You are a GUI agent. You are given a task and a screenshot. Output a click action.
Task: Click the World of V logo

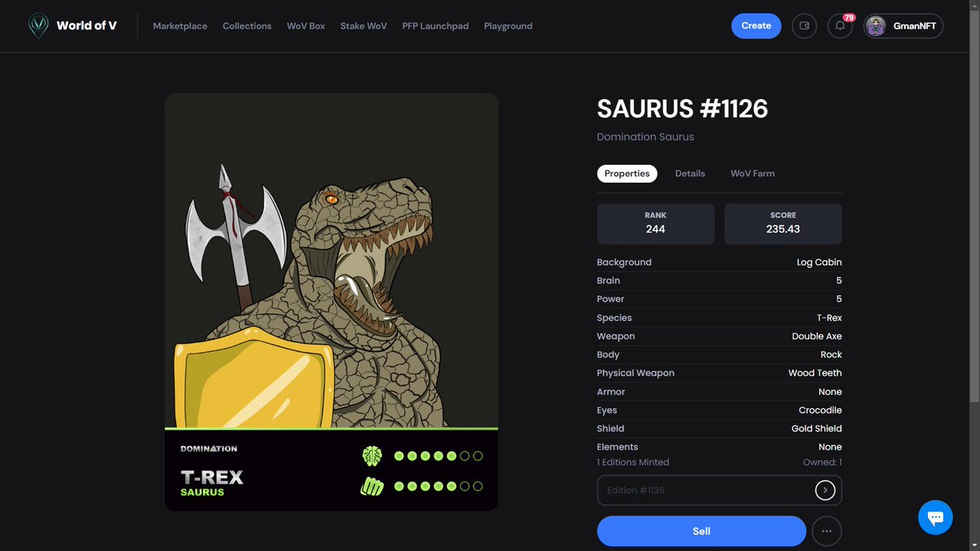point(73,26)
